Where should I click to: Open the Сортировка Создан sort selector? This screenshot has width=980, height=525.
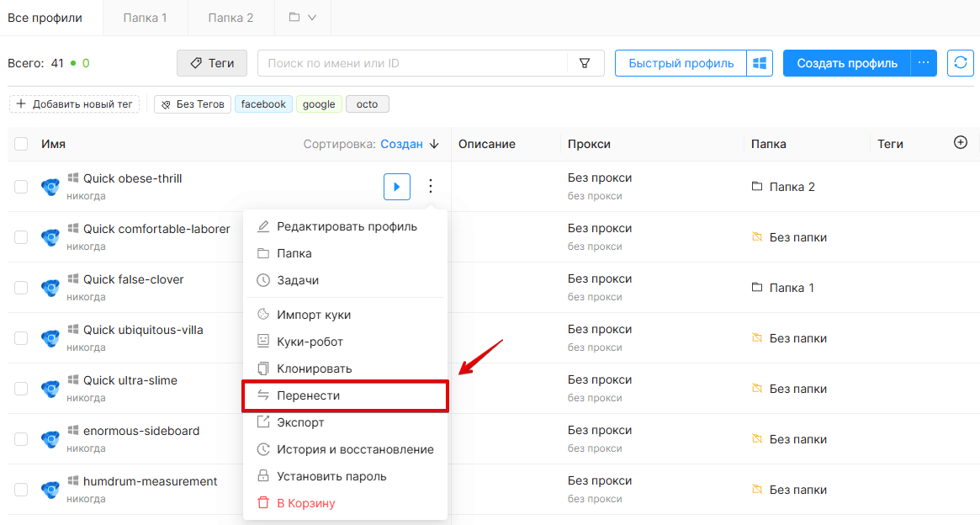(x=402, y=144)
